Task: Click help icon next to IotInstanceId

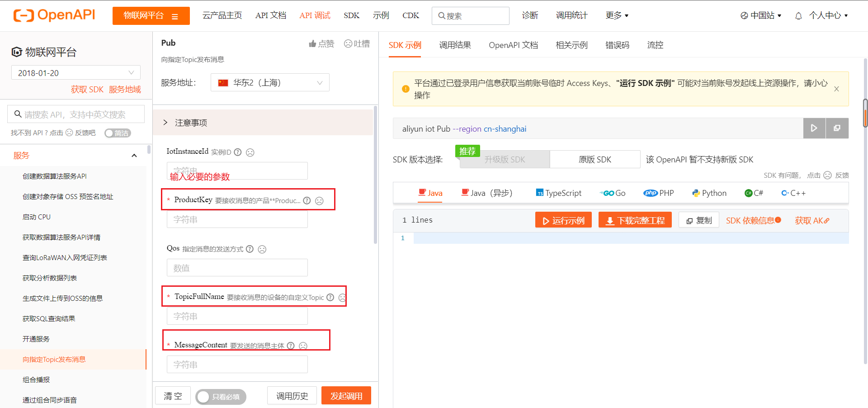Action: [238, 152]
